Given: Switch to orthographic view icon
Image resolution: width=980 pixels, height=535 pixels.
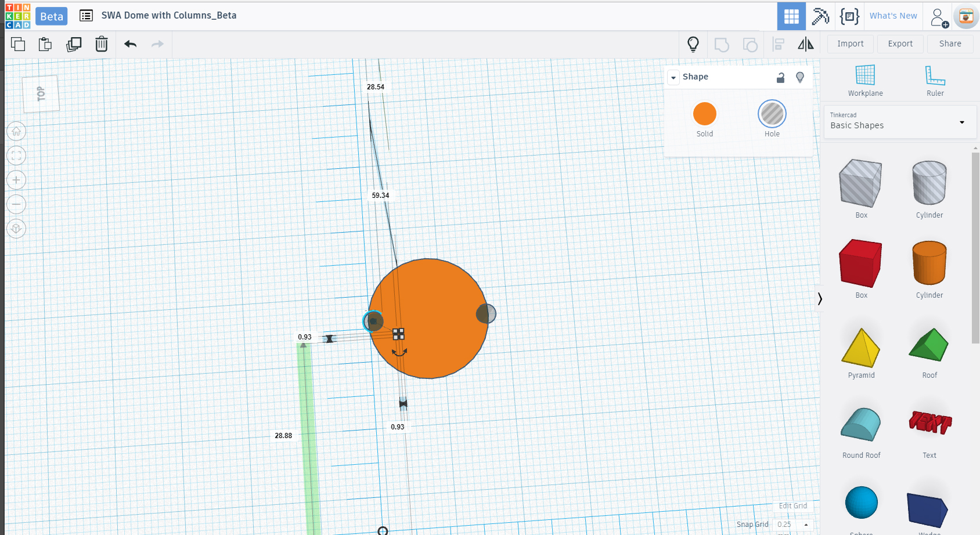Looking at the screenshot, I should (16, 229).
